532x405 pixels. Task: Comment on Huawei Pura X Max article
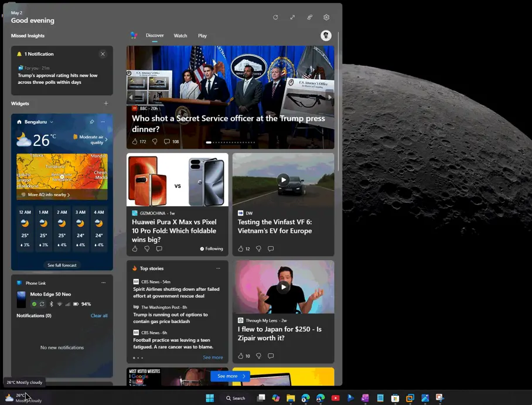pyautogui.click(x=159, y=249)
